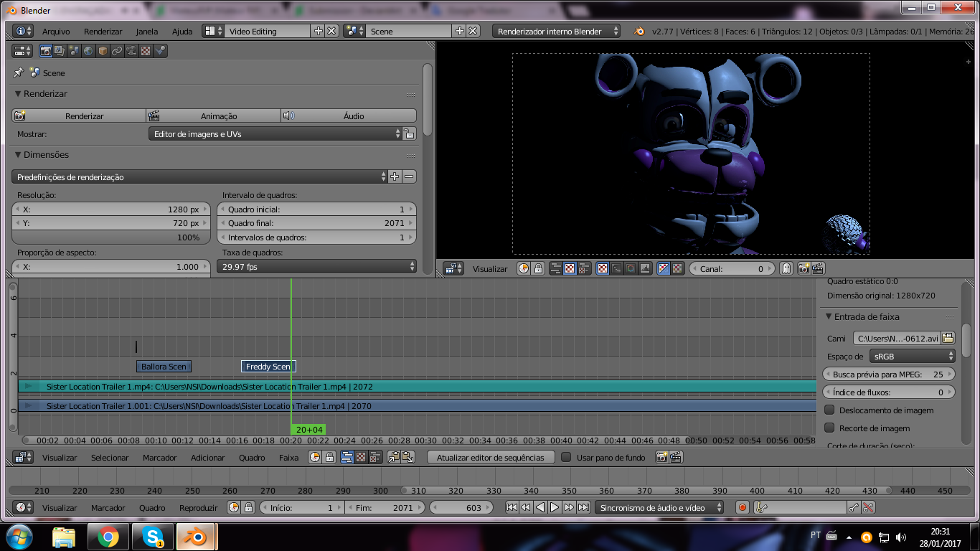Enable Recorte de imagem checkbox
The image size is (980, 551).
829,428
